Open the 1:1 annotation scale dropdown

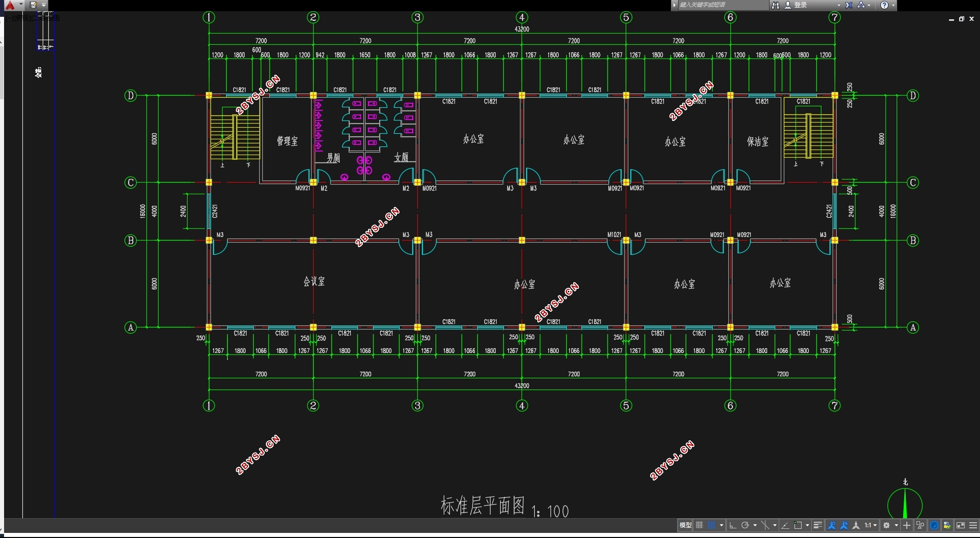click(x=871, y=525)
